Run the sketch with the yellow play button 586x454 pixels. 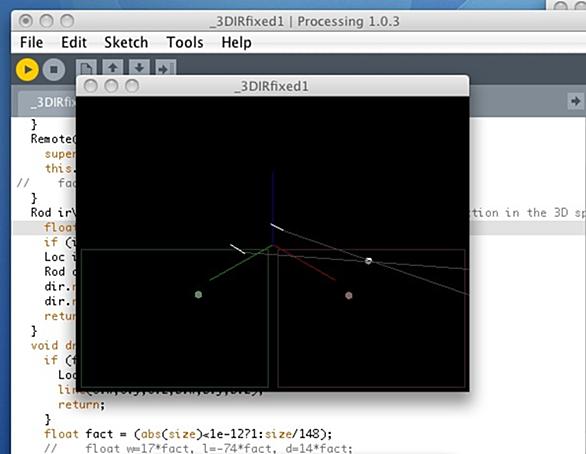click(x=27, y=70)
